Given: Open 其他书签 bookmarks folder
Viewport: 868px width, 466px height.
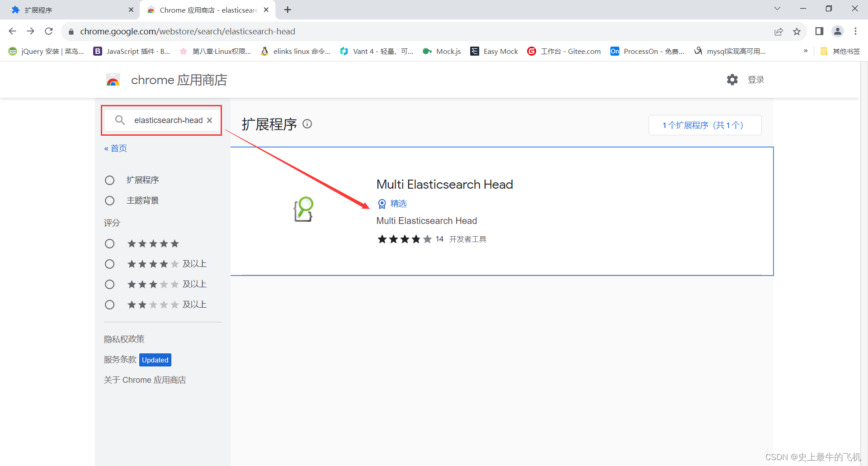Looking at the screenshot, I should (x=840, y=51).
